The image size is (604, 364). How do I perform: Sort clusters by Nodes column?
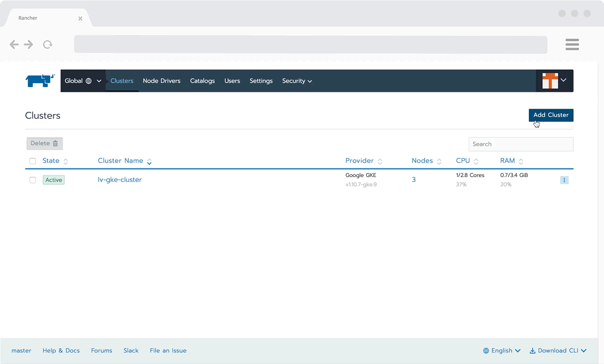(x=427, y=161)
